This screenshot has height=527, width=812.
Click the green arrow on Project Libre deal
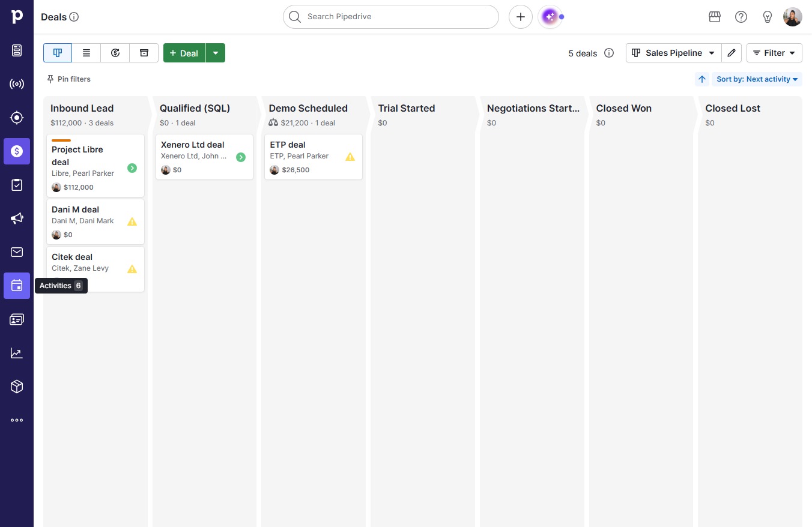point(132,168)
